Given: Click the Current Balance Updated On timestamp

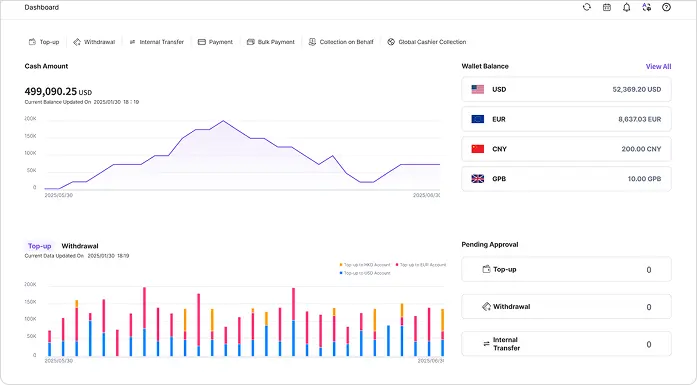Looking at the screenshot, I should [82, 102].
